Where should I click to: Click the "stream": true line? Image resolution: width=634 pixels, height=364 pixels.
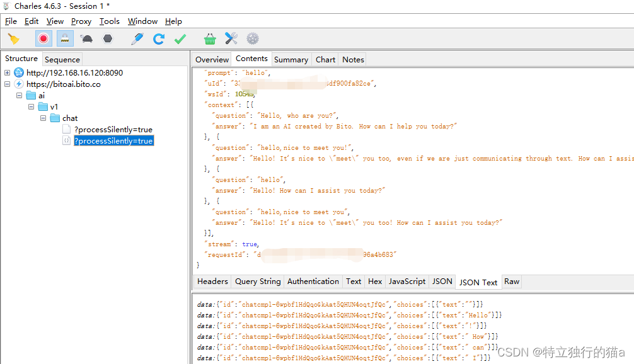232,244
